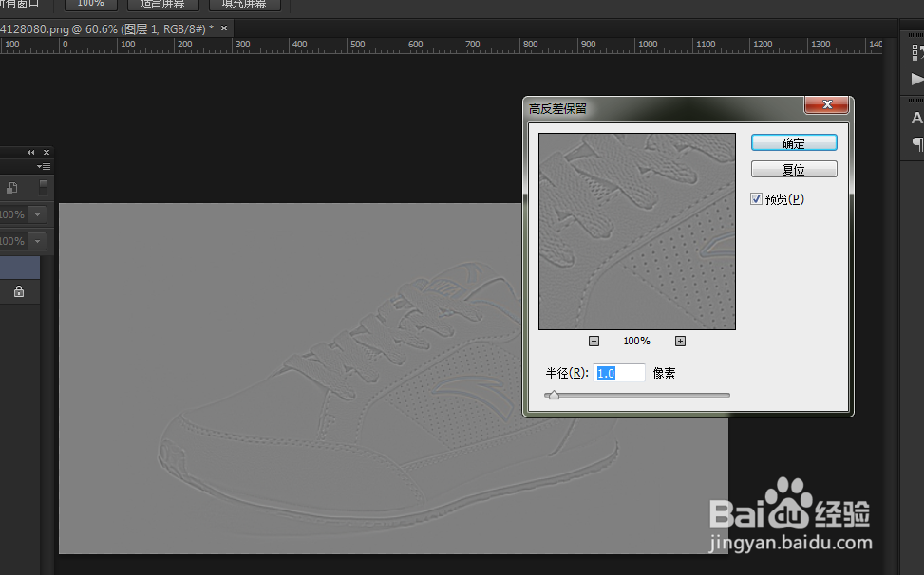The image size is (924, 575).
Task: Toggle the layer filter switch in panel
Action: 43,188
